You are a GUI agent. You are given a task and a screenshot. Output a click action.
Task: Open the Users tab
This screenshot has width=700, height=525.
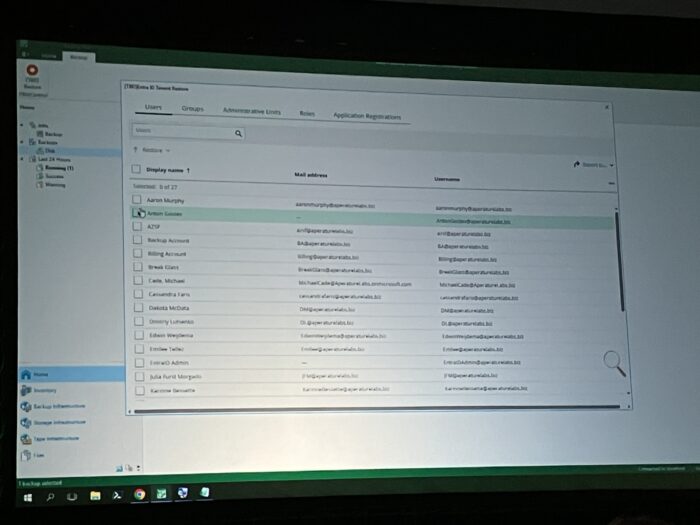coord(153,107)
